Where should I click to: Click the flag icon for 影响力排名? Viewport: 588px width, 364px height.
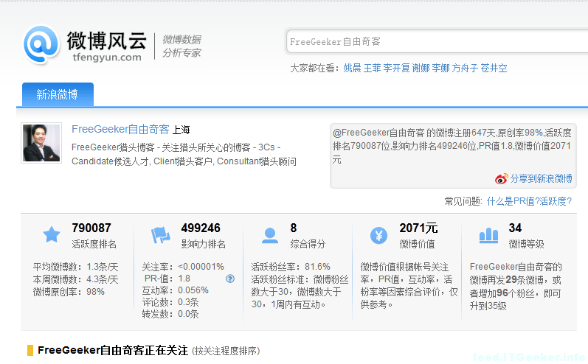161,235
